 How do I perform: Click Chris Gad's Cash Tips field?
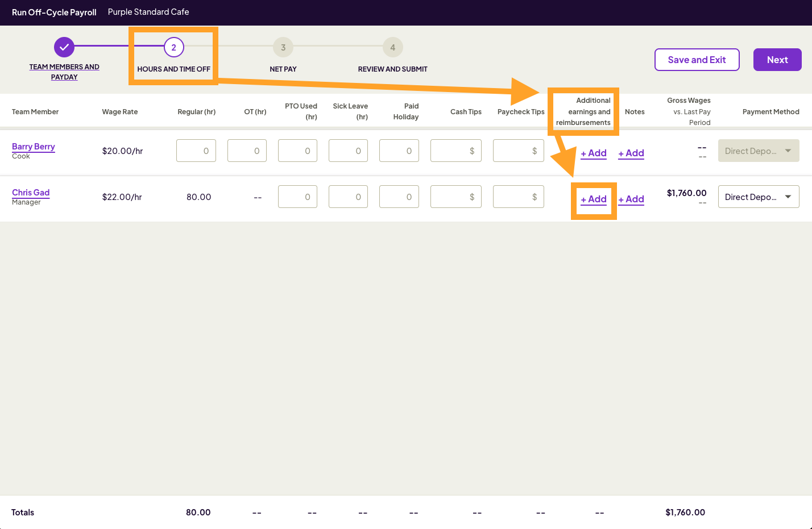pos(455,197)
